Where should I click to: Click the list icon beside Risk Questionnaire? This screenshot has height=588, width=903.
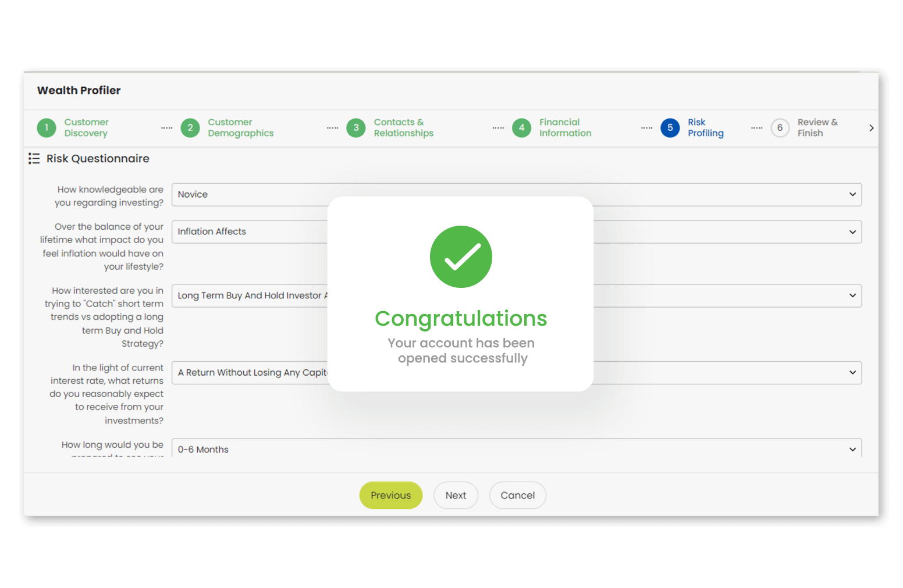pos(34,159)
